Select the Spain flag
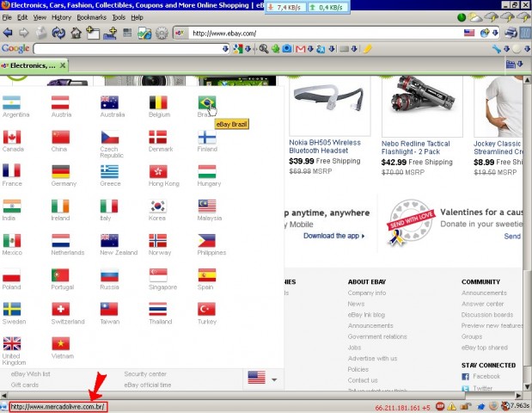Viewport: 532px width, 413px height. point(207,275)
